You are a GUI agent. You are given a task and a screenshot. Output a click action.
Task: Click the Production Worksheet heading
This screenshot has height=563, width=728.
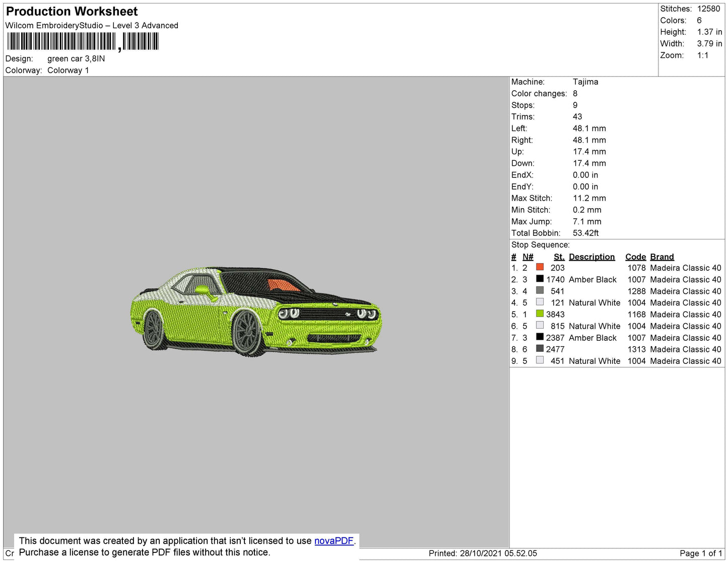click(x=72, y=12)
